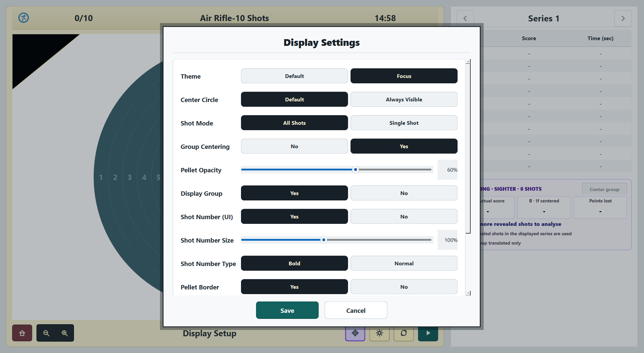Enable Group Centering with Yes

(404, 146)
